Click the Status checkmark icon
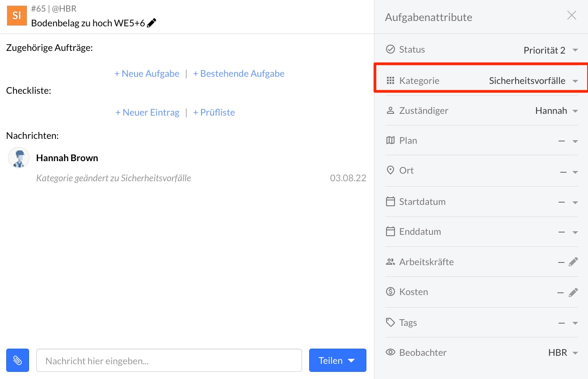 click(391, 49)
